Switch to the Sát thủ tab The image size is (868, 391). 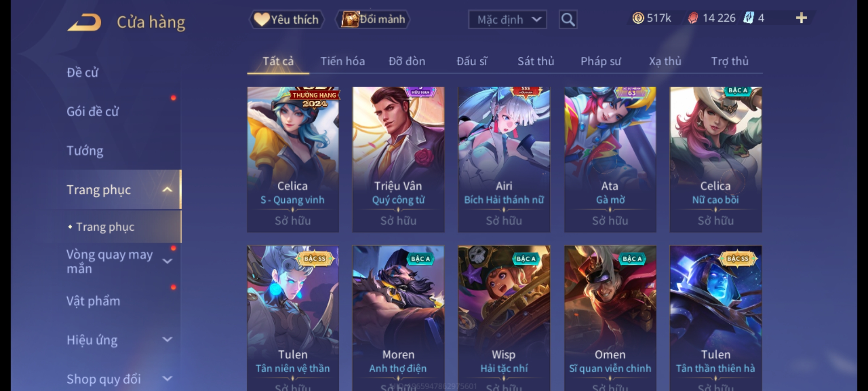click(536, 61)
